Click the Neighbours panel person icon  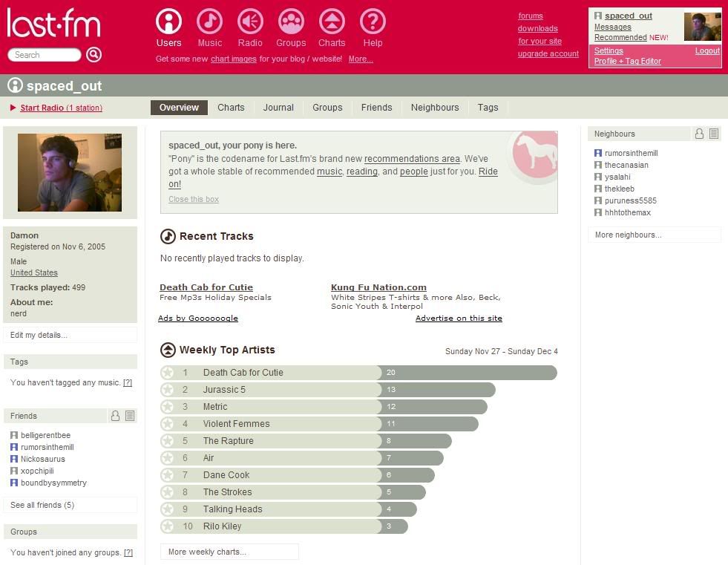pos(699,134)
